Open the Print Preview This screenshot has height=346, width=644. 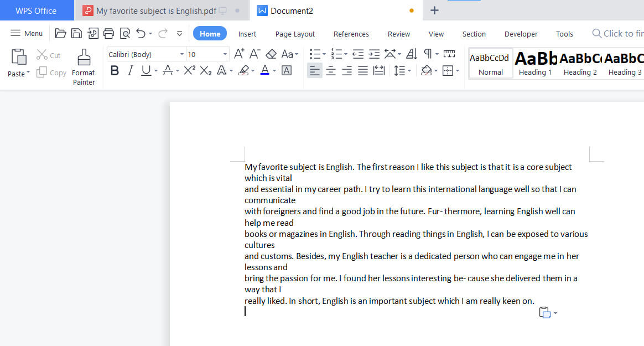point(125,33)
